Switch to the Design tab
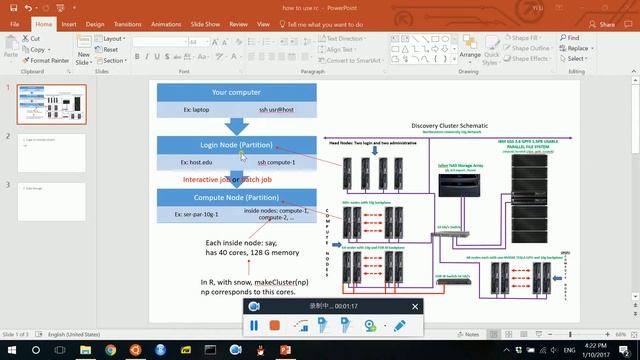The image size is (640, 360). (95, 24)
